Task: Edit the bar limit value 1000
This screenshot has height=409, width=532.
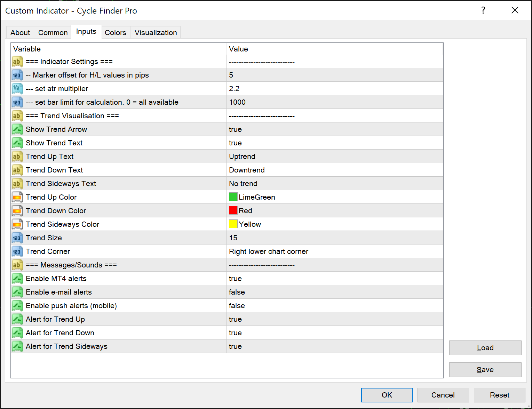Action: [335, 102]
